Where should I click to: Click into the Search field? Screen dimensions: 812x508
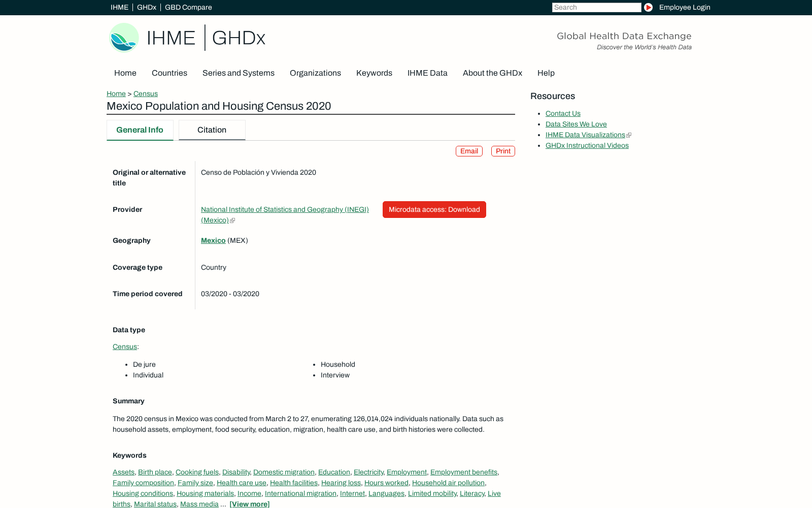click(x=596, y=7)
